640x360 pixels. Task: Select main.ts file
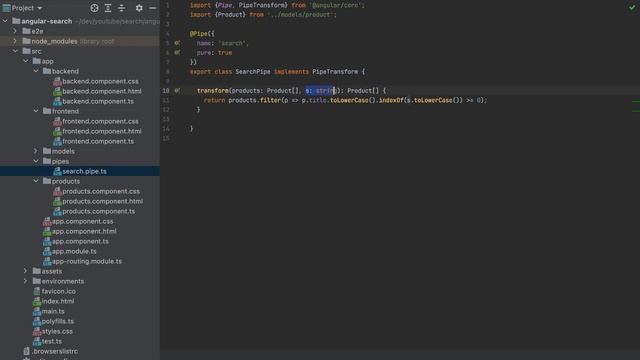tap(53, 311)
